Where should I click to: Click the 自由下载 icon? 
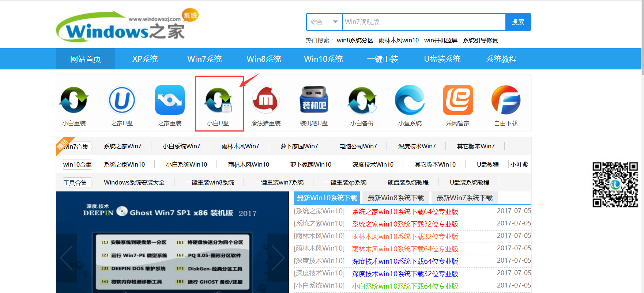pos(506,100)
